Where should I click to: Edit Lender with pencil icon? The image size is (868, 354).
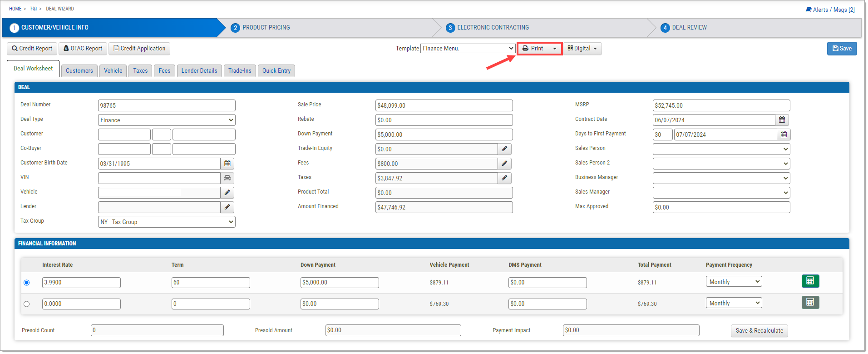tap(227, 207)
